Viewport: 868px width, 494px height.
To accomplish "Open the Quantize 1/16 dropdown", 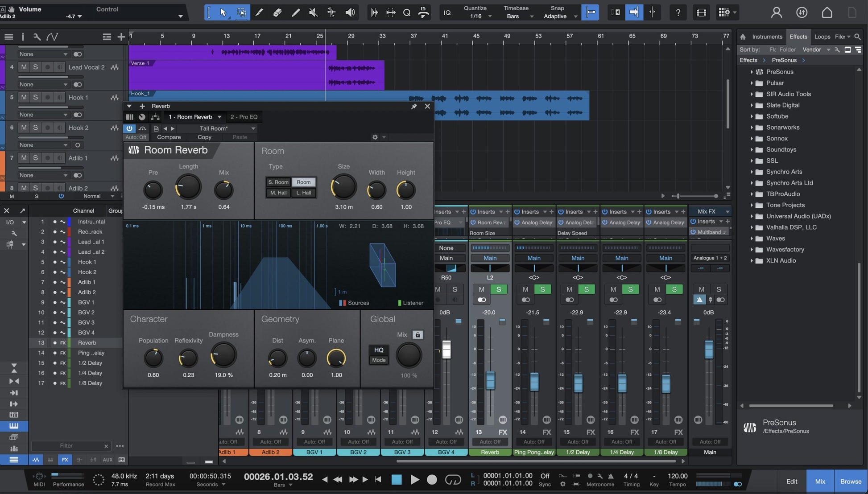I will (490, 16).
